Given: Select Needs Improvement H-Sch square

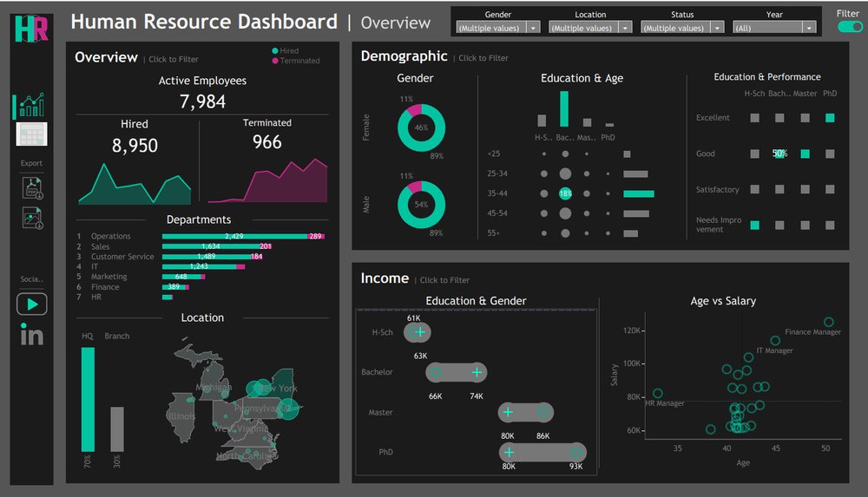Looking at the screenshot, I should coord(754,226).
